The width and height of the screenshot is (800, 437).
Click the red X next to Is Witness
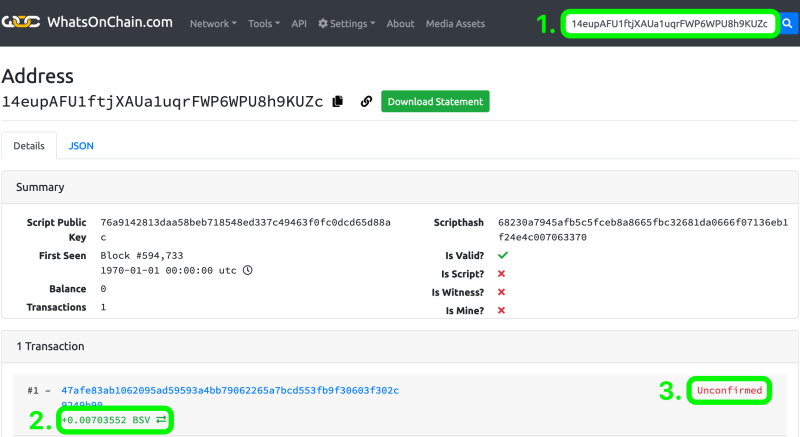click(x=502, y=292)
